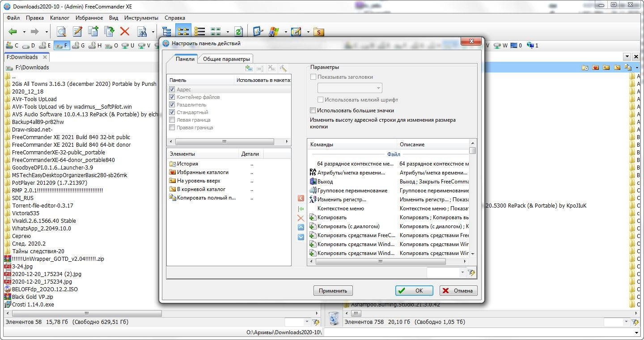Open the Избранное menu

point(89,18)
